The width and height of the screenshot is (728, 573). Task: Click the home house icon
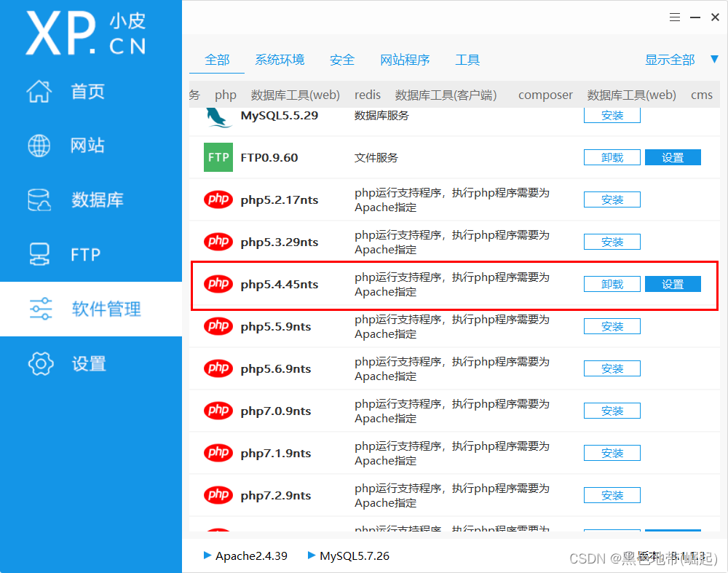39,91
